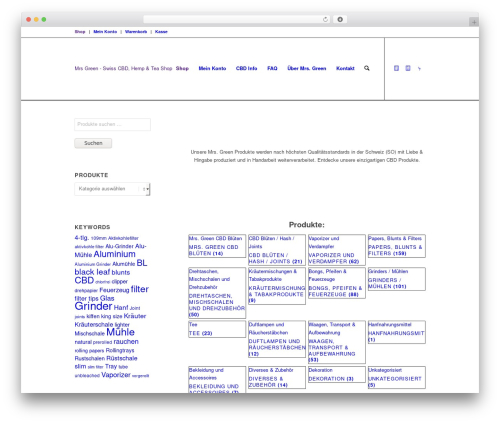Image resolution: width=500 pixels, height=423 pixels.
Task: Click the largest 'Grinder' keyword tag
Action: pyautogui.click(x=93, y=306)
